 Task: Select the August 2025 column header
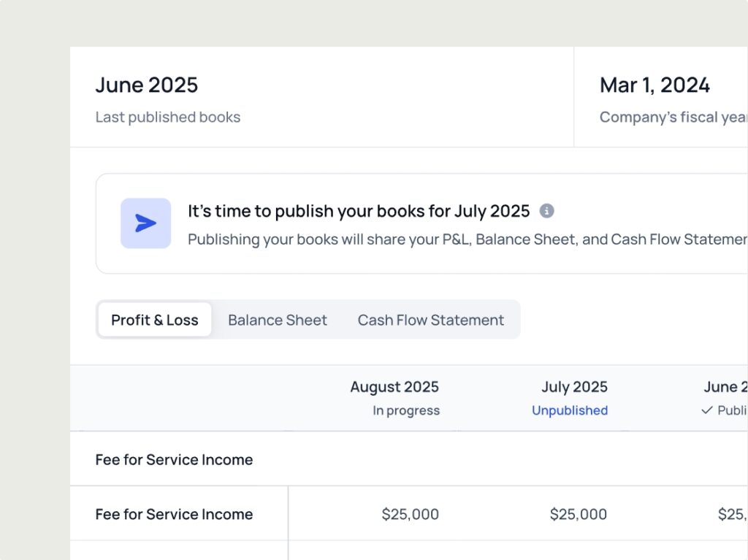click(x=394, y=387)
